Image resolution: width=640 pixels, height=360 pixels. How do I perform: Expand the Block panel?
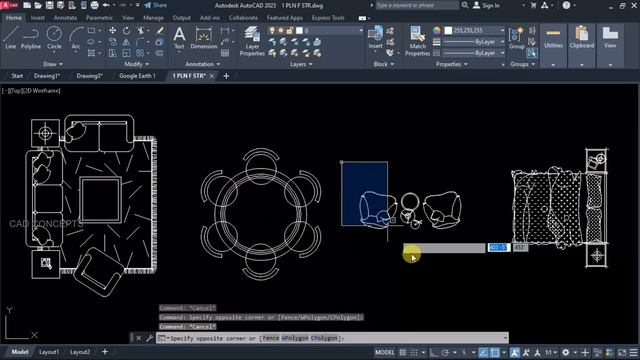(384, 64)
